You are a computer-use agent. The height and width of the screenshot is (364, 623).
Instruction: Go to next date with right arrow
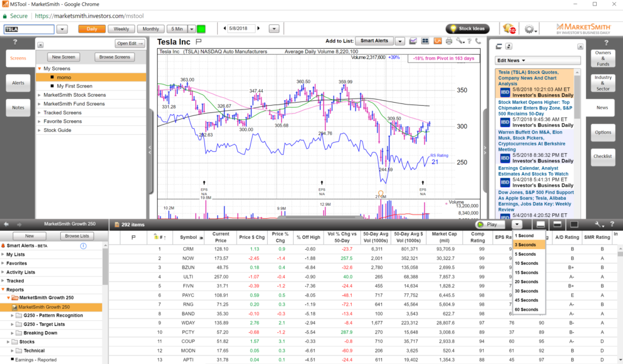[258, 29]
